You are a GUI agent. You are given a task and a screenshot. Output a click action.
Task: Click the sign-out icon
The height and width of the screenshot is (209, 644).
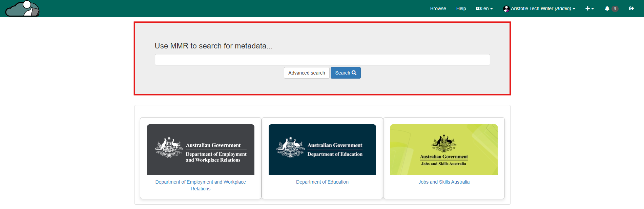[631, 8]
